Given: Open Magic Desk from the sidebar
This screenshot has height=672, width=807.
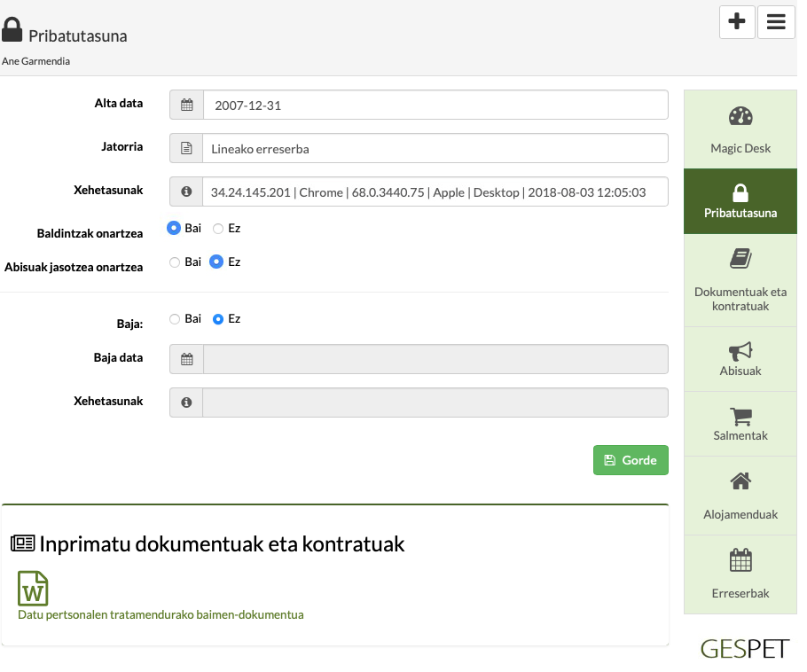Looking at the screenshot, I should [x=740, y=129].
